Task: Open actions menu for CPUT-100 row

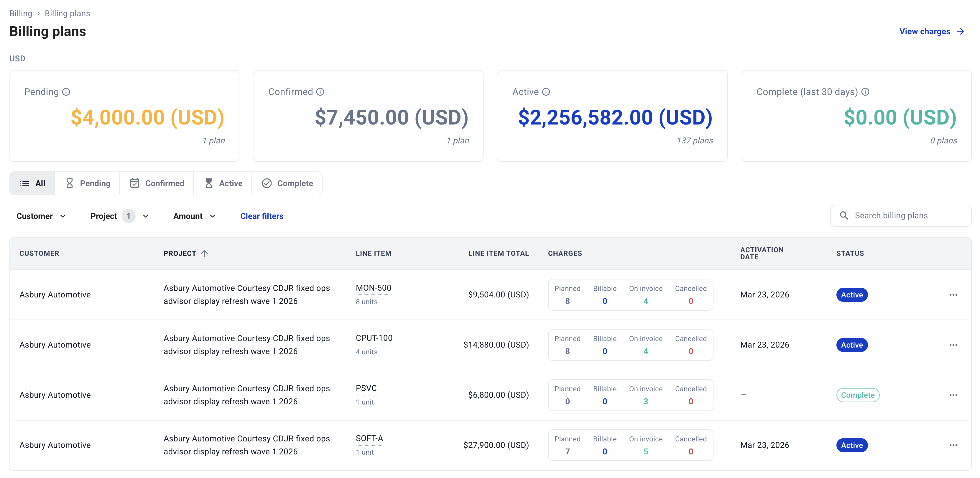Action: pyautogui.click(x=953, y=345)
